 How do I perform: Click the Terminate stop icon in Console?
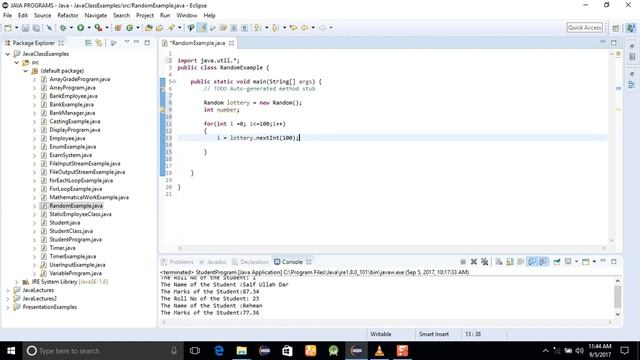[463, 262]
